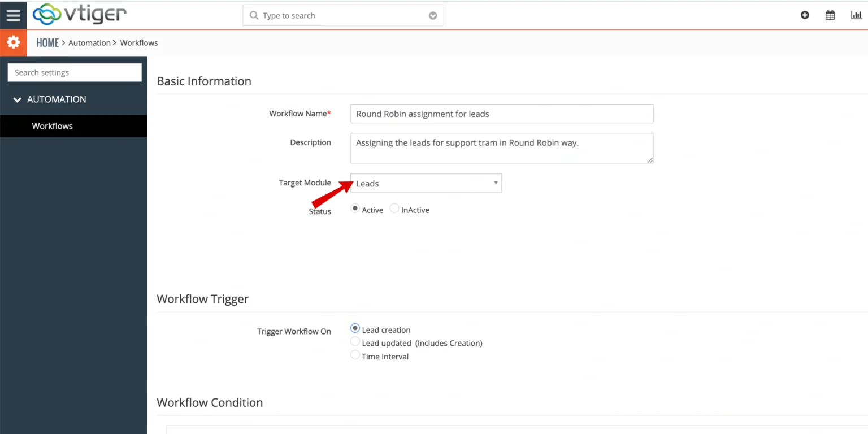The height and width of the screenshot is (434, 868).
Task: View reports via the bar chart icon
Action: tap(856, 15)
